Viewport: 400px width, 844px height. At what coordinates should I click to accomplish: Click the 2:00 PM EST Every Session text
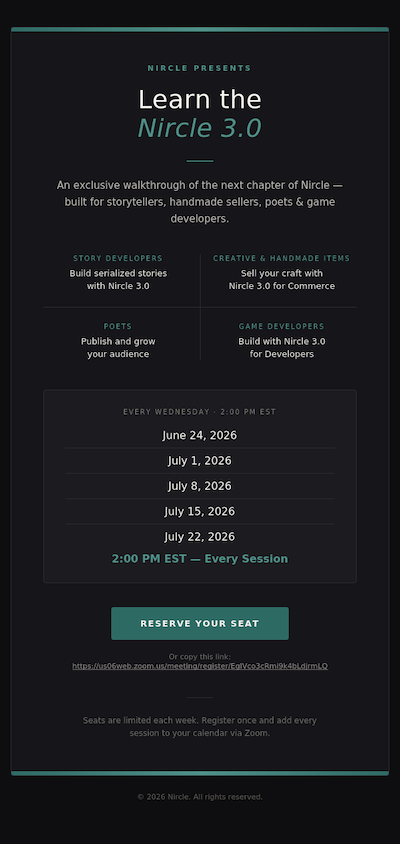coord(200,559)
